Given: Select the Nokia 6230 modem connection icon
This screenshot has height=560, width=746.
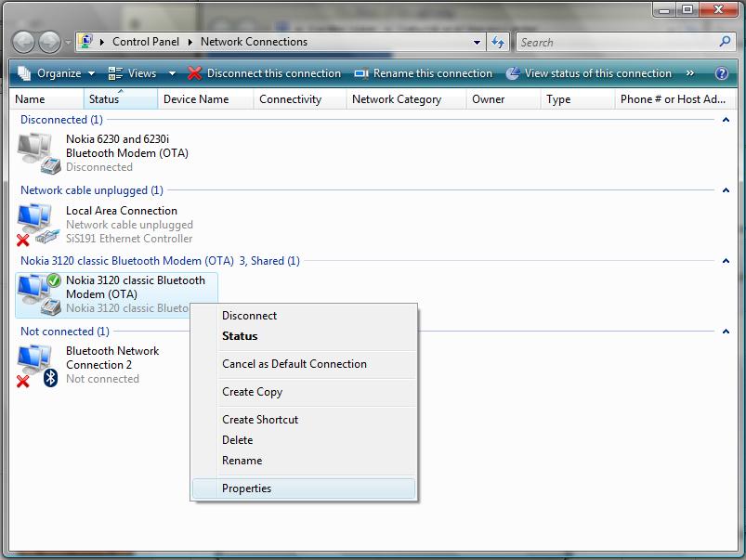Looking at the screenshot, I should 39,152.
